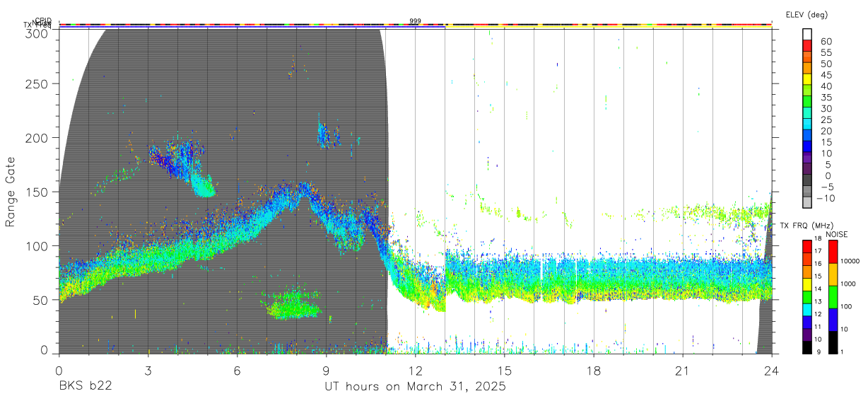Click the '999' CPID label above the plot
Image resolution: width=868 pixels, height=401 pixels.
click(x=415, y=21)
